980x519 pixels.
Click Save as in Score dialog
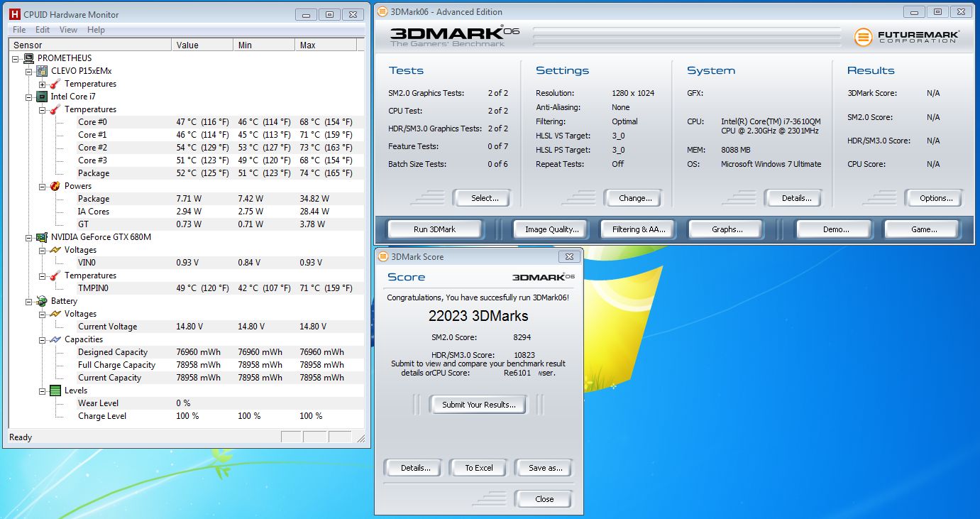point(545,468)
